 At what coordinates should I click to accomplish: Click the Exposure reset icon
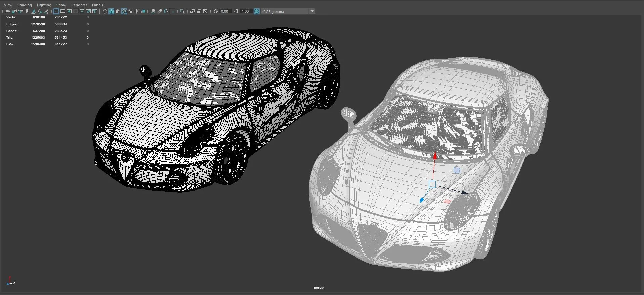pyautogui.click(x=216, y=11)
